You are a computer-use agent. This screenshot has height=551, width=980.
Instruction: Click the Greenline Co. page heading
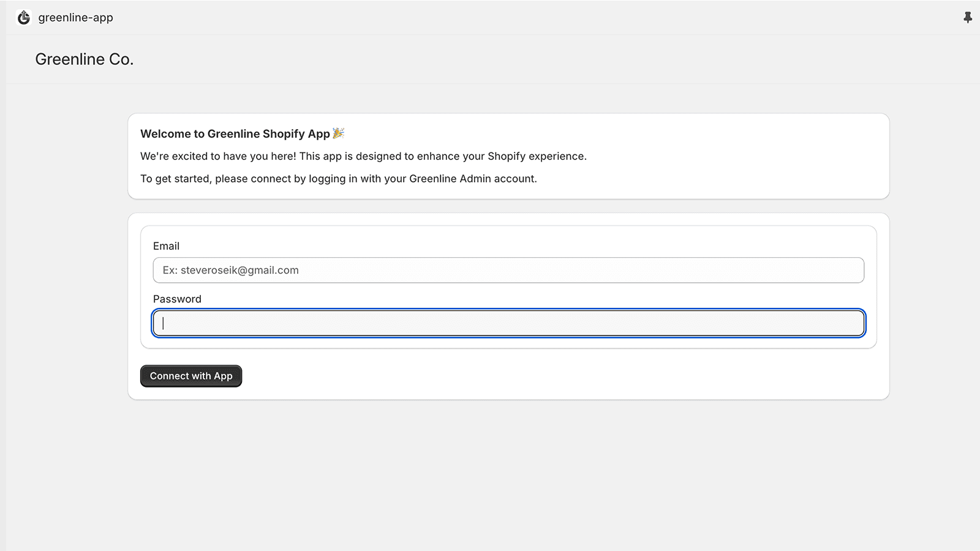[x=84, y=59]
